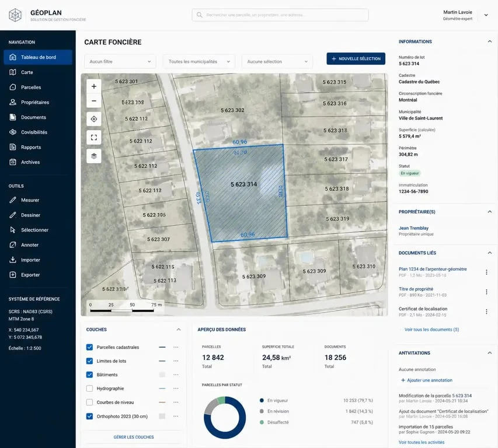This screenshot has height=448, width=498.
Task: Click Gérer les couches
Action: click(x=133, y=437)
